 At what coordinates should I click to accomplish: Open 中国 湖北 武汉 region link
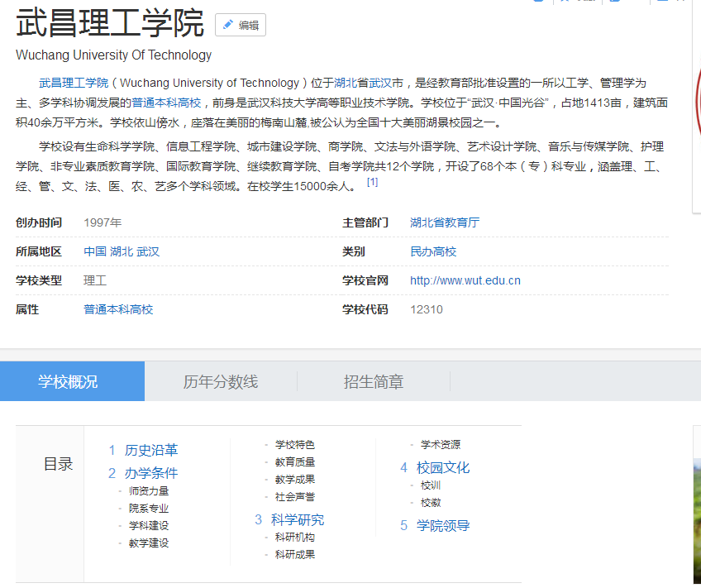(122, 251)
